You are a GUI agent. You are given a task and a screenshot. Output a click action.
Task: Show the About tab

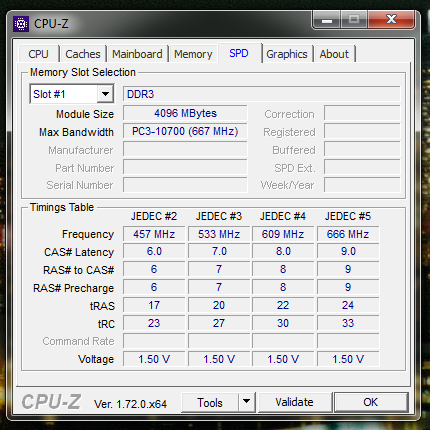point(334,54)
